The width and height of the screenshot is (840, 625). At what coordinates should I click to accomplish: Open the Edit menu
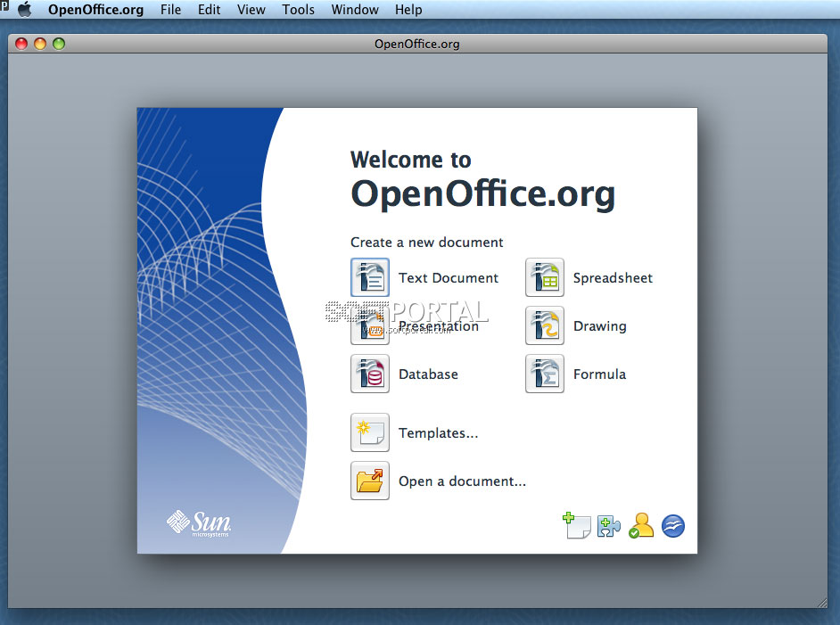point(209,10)
